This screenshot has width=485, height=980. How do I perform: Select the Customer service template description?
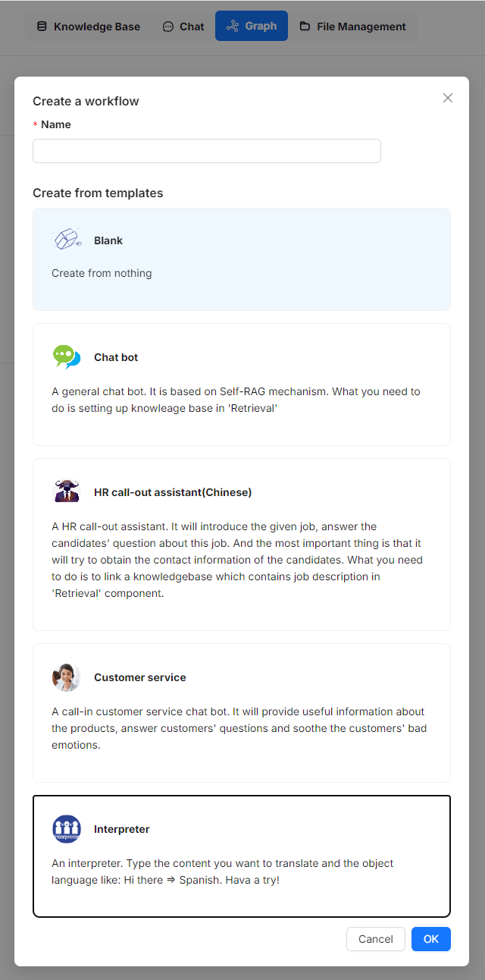[x=238, y=728]
